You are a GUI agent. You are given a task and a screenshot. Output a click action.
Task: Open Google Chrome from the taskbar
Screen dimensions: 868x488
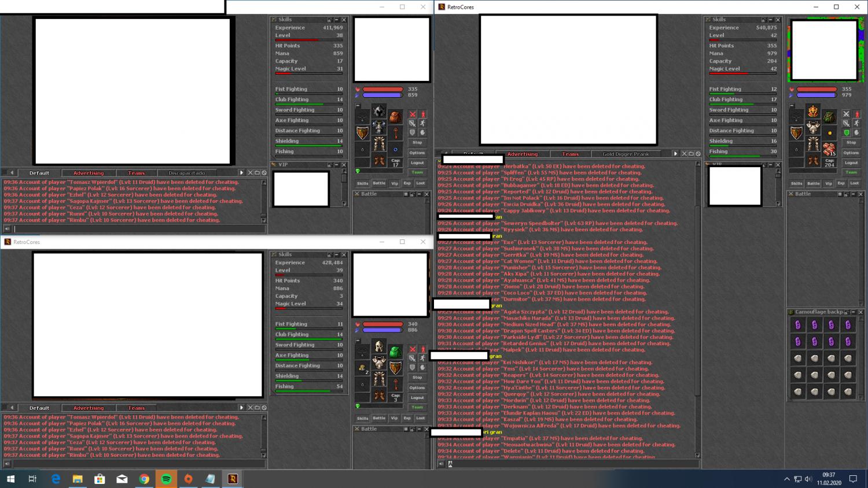click(x=144, y=479)
